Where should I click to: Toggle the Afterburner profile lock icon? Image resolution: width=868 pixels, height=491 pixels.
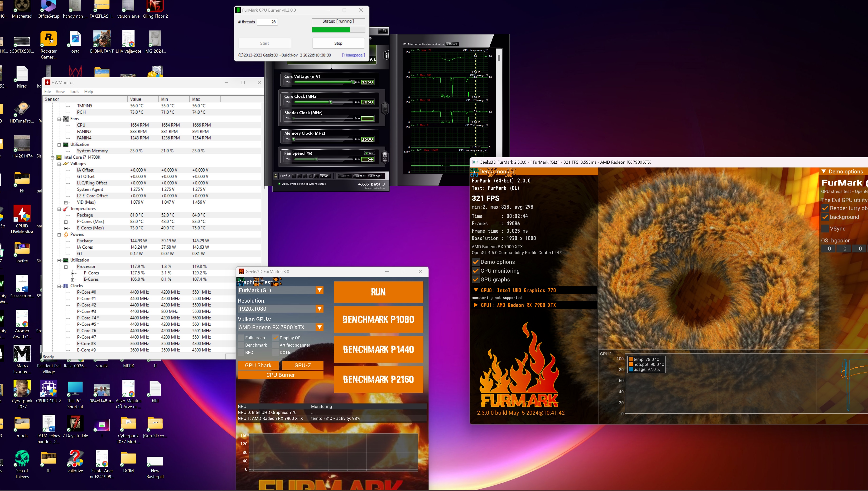[276, 176]
